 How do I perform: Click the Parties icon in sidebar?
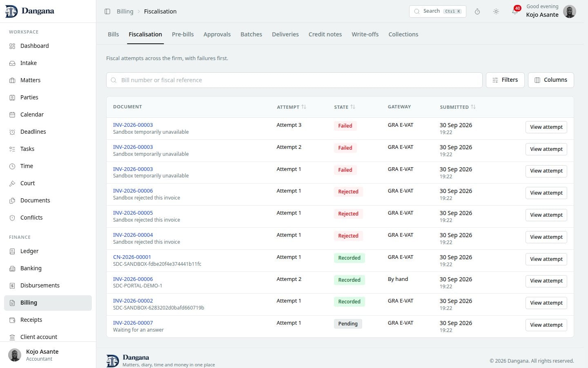[x=12, y=98]
